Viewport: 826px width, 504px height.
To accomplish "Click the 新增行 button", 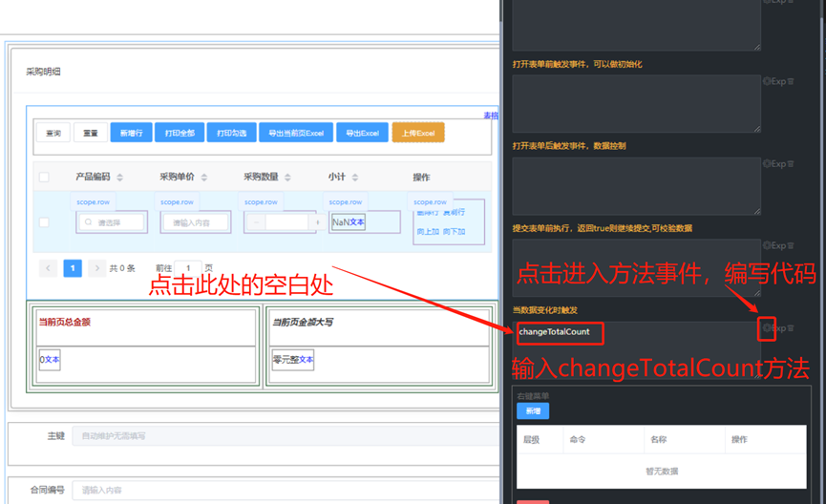I will (131, 133).
